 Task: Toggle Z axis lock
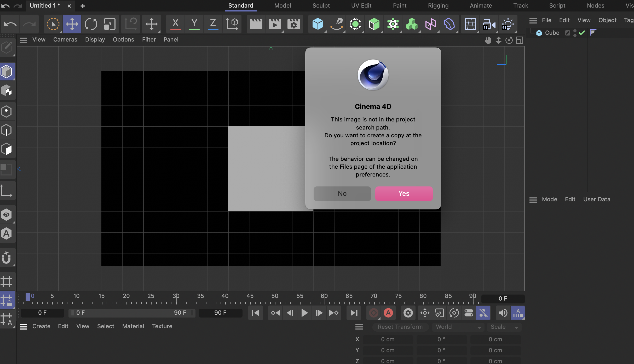tap(213, 24)
